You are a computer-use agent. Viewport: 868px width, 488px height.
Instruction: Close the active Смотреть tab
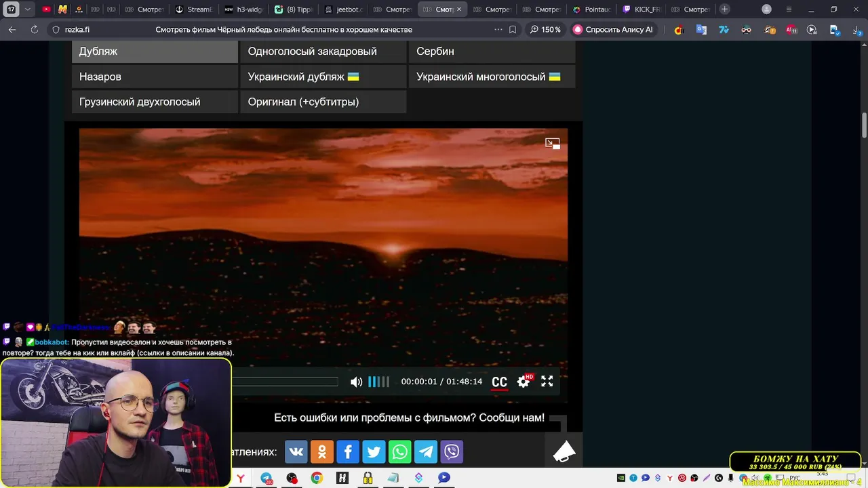pos(458,9)
